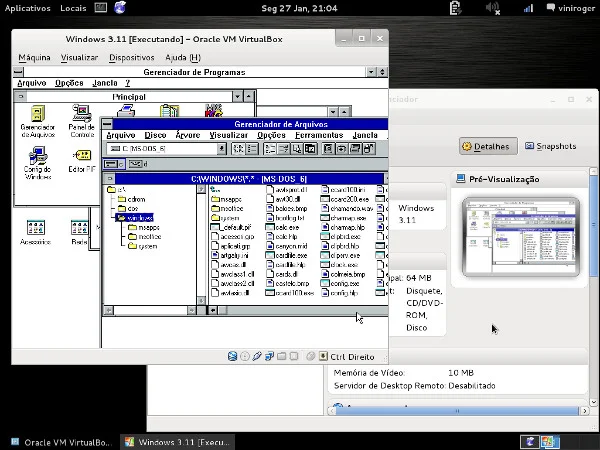This screenshot has height=450, width=600.
Task: Open Janela menu in Gerenciador de Programas
Action: coord(105,83)
